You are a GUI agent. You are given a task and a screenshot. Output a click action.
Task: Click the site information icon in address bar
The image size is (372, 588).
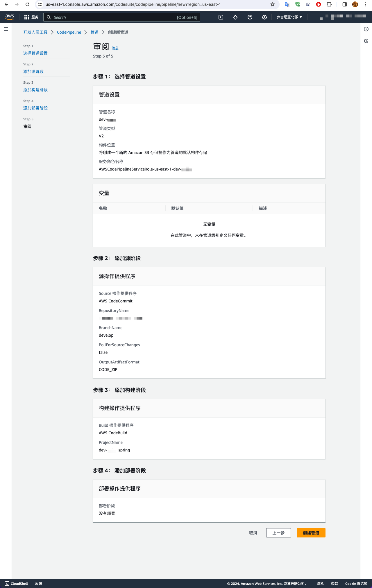40,4
